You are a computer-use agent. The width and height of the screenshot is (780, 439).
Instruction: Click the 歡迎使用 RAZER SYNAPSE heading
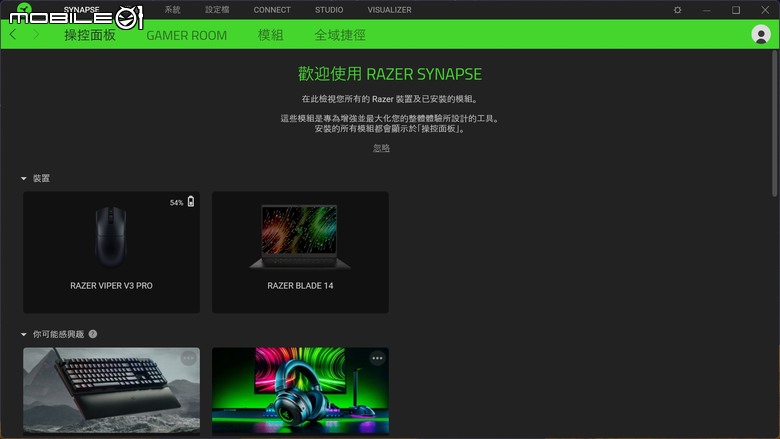pos(390,74)
